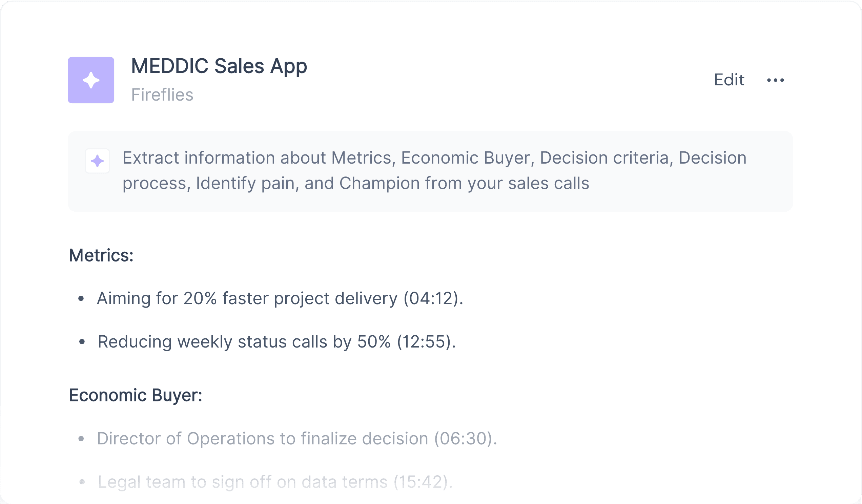Click the Edit button
The width and height of the screenshot is (862, 504).
tap(729, 80)
